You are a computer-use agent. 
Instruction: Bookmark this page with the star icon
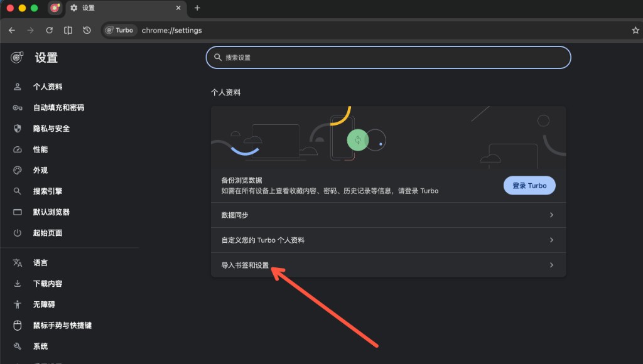click(x=635, y=30)
